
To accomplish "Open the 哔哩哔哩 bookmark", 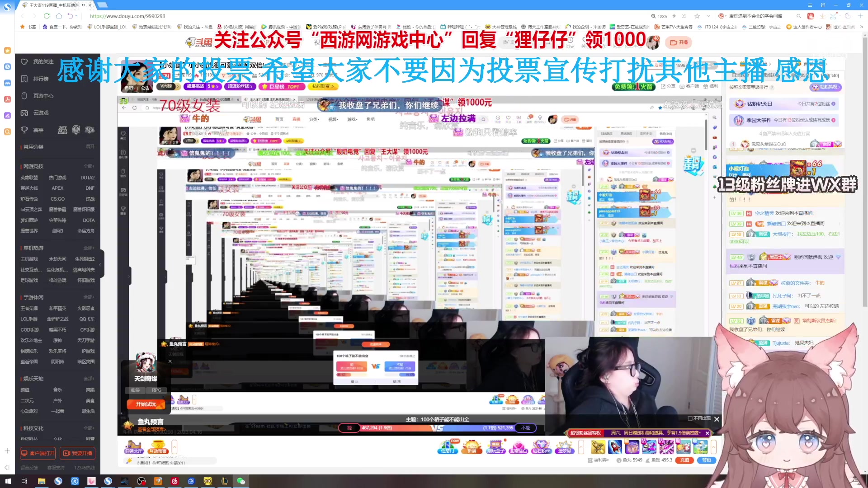I will (x=460, y=27).
